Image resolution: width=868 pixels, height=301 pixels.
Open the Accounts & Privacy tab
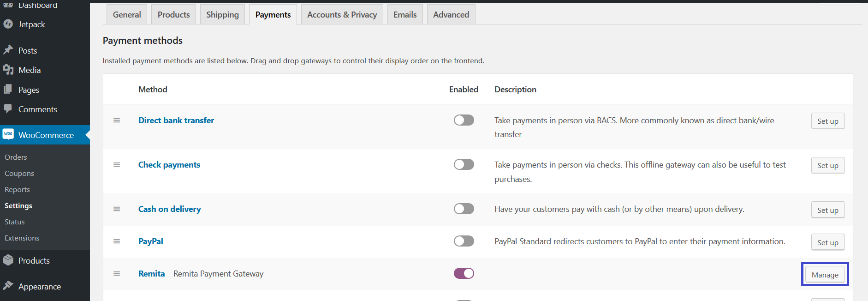click(x=342, y=15)
